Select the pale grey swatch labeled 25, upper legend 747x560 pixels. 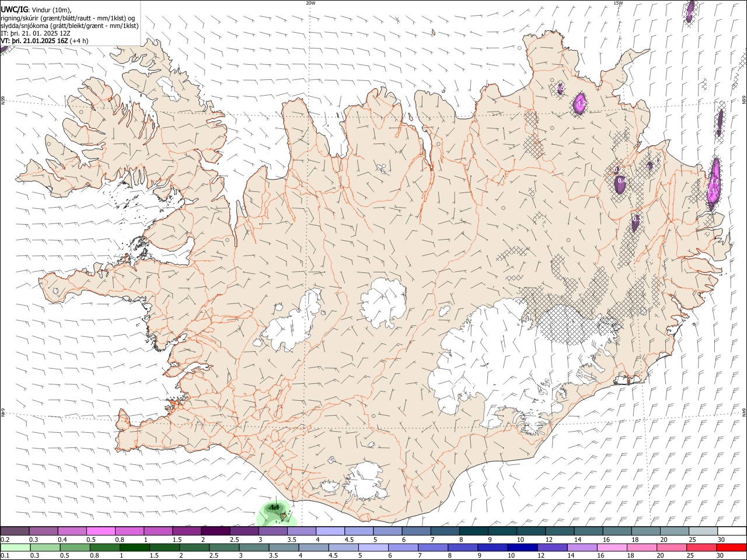pyautogui.click(x=703, y=531)
